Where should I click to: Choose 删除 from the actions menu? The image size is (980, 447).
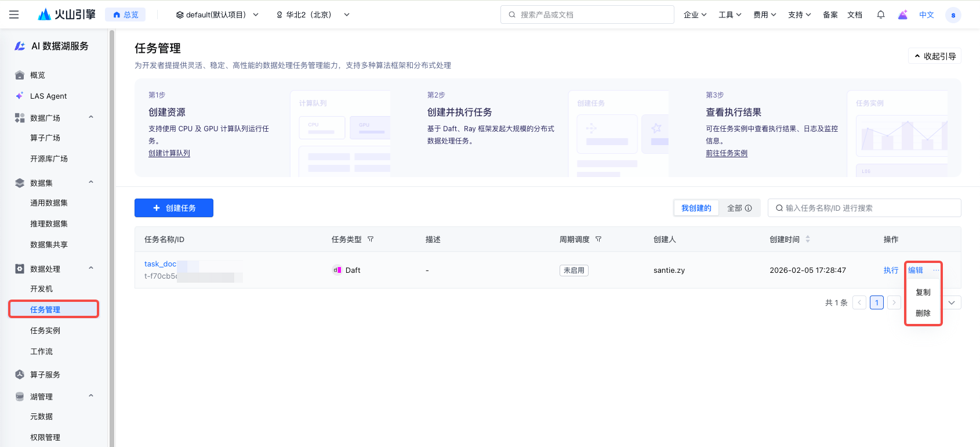(923, 313)
